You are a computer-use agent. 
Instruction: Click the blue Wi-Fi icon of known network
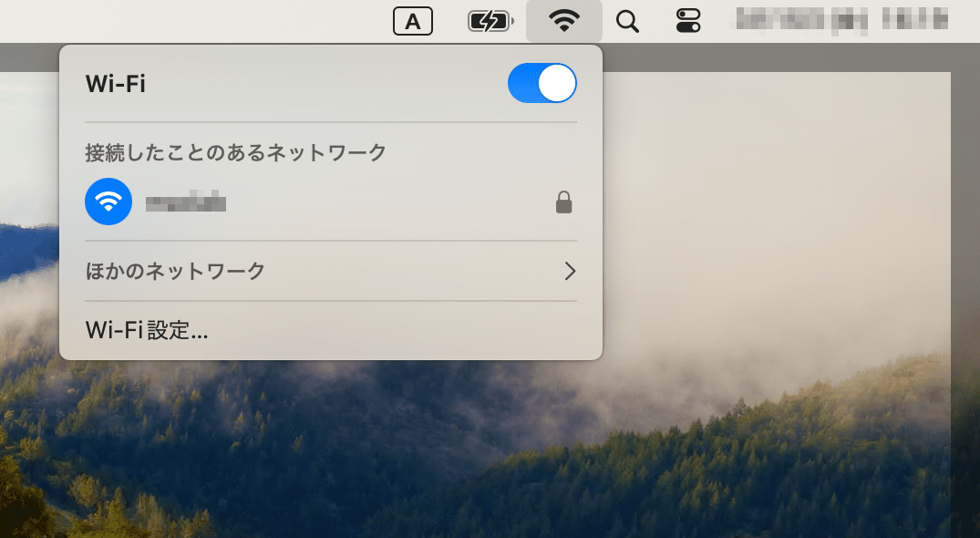(108, 202)
